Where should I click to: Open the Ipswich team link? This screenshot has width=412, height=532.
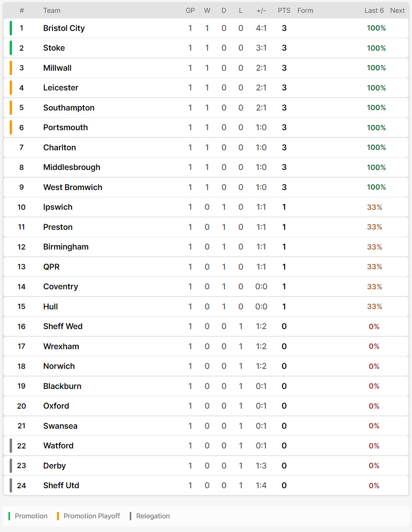click(58, 207)
